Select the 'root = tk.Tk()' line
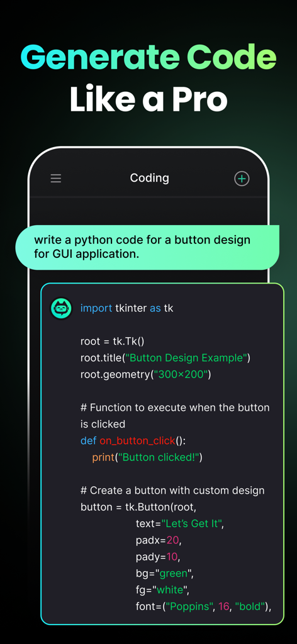The image size is (297, 644). [113, 341]
